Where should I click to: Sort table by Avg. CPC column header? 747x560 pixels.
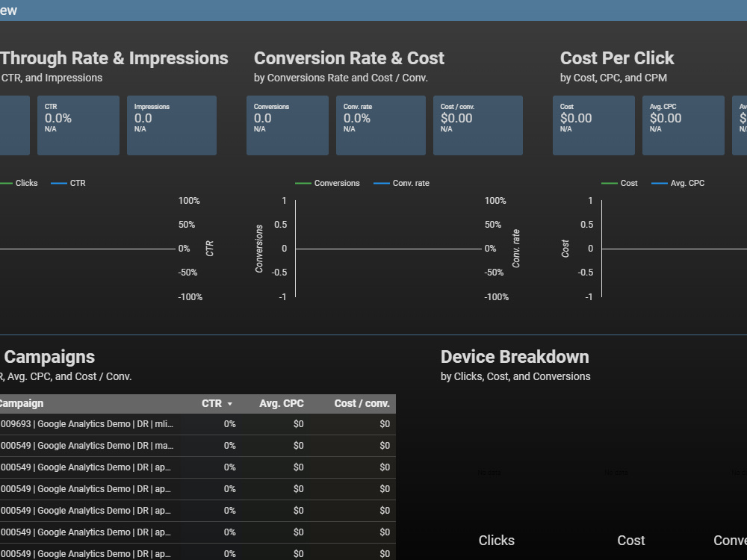tap(281, 403)
